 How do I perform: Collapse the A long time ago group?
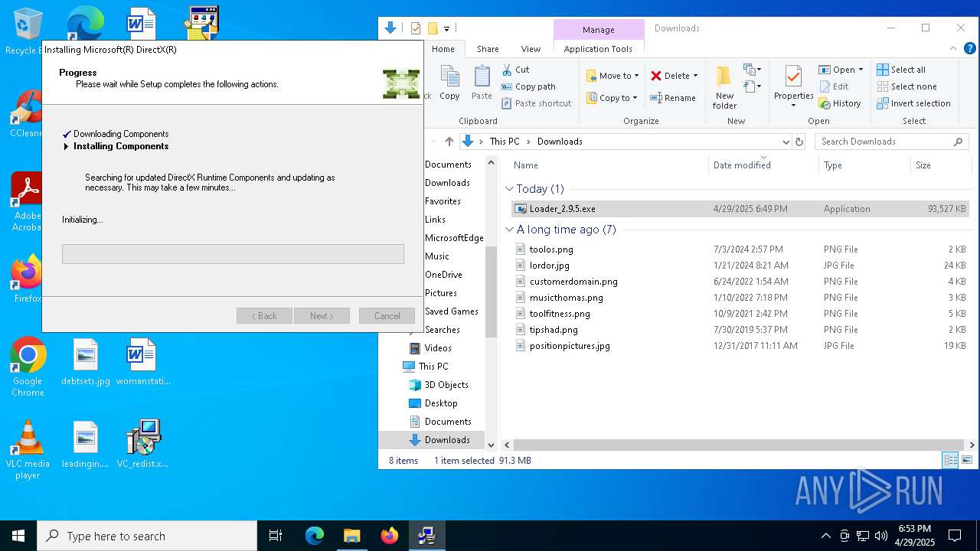(510, 230)
